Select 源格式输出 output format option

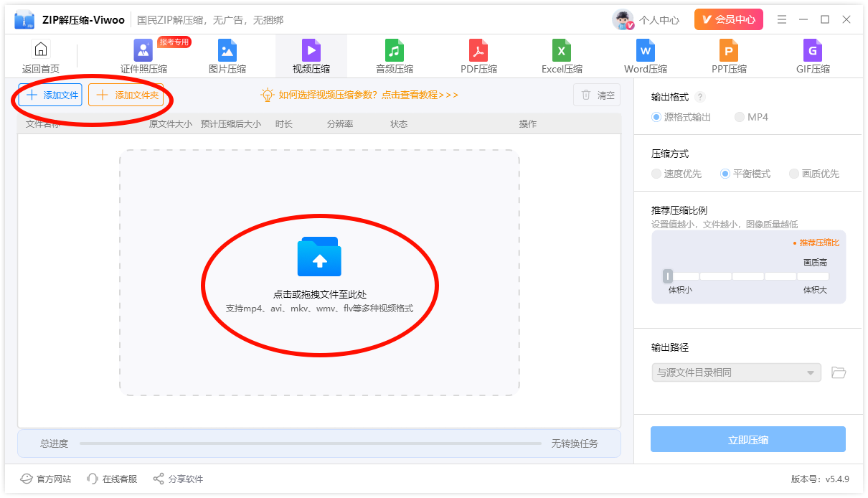point(681,117)
